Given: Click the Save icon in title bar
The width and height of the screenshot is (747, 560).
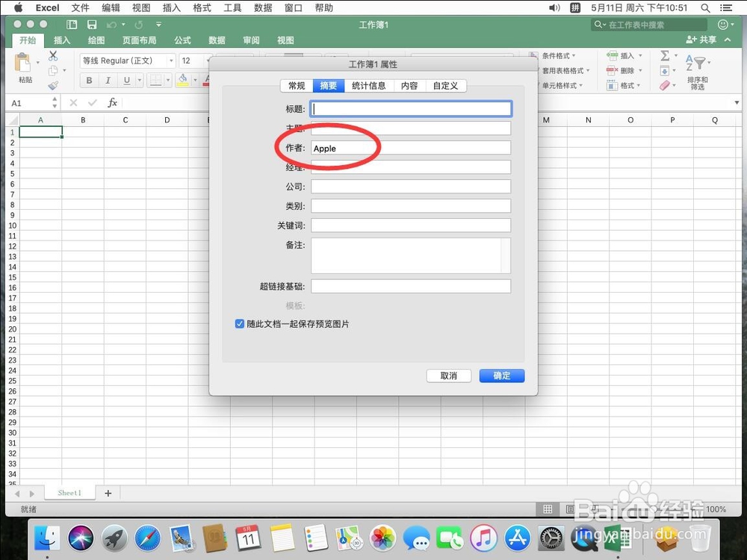Looking at the screenshot, I should 92,25.
